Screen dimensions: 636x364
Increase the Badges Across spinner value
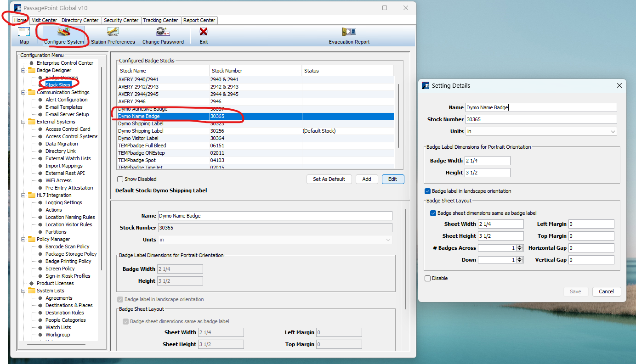point(520,246)
